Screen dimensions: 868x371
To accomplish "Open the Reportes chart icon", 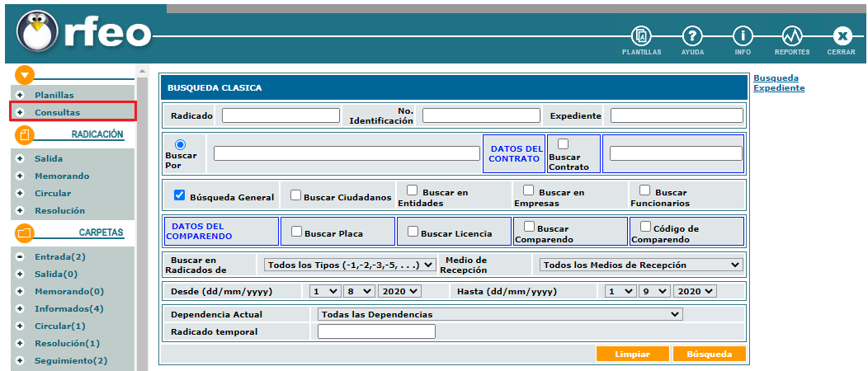I will click(792, 36).
